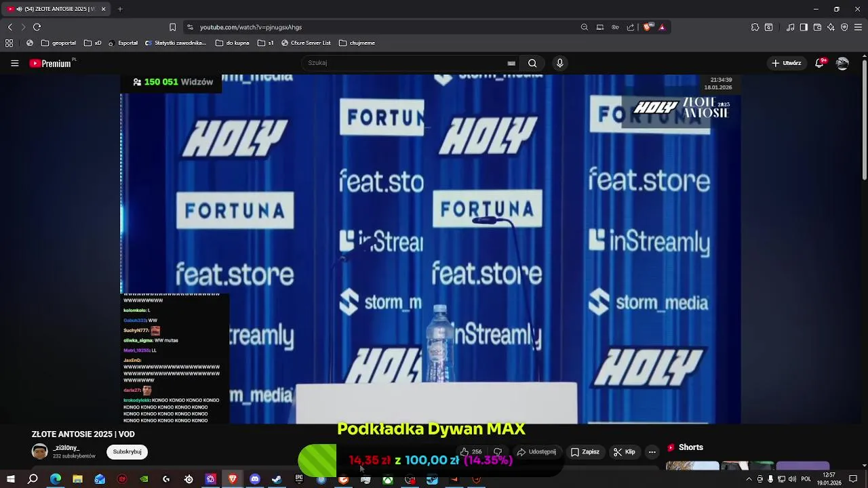Open Steam from taskbar
The height and width of the screenshot is (488, 868).
[x=277, y=479]
